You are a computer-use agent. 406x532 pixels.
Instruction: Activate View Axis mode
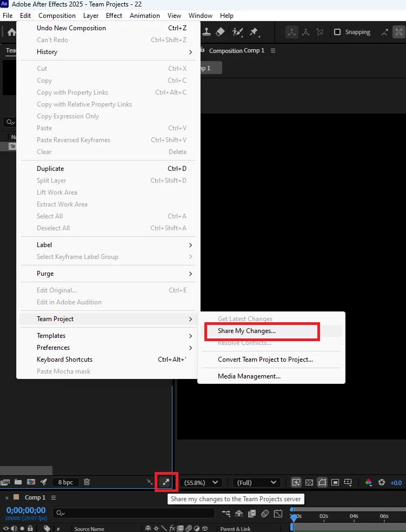click(320, 32)
